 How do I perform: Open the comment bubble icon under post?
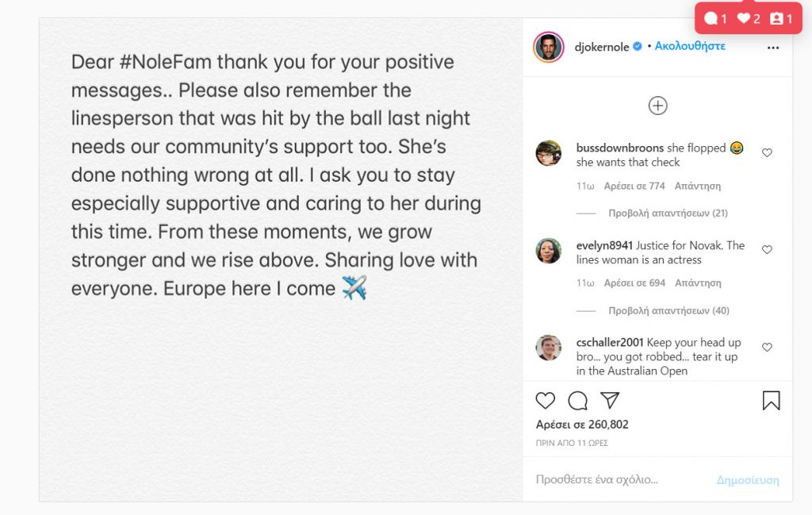pyautogui.click(x=577, y=401)
